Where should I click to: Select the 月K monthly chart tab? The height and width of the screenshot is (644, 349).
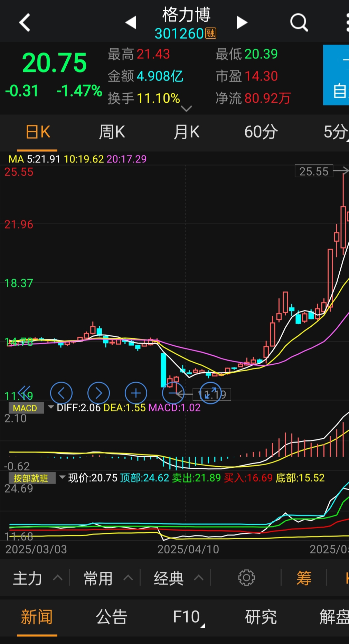click(186, 132)
